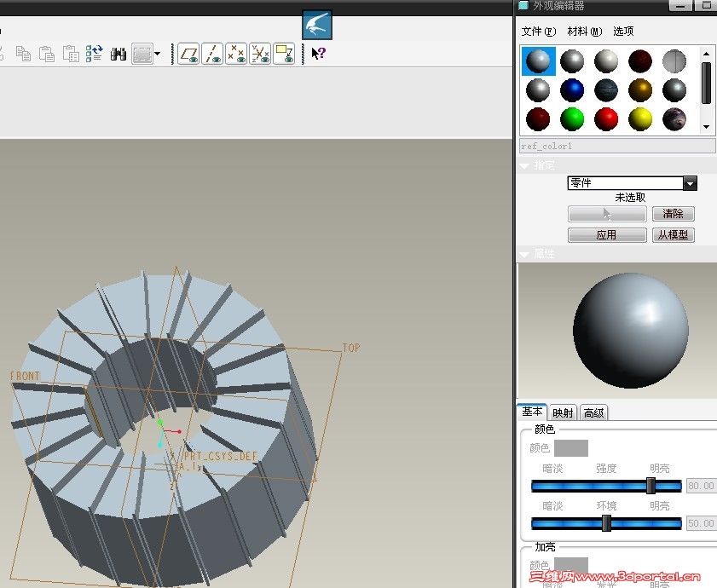
Task: Click the 颜色 color swatch
Action: (571, 448)
